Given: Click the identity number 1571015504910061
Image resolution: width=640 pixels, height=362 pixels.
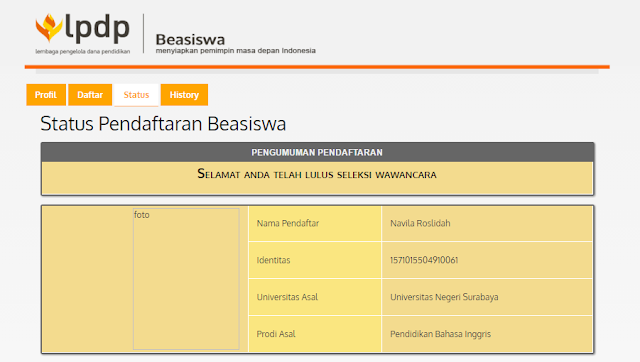Looking at the screenshot, I should (424, 260).
